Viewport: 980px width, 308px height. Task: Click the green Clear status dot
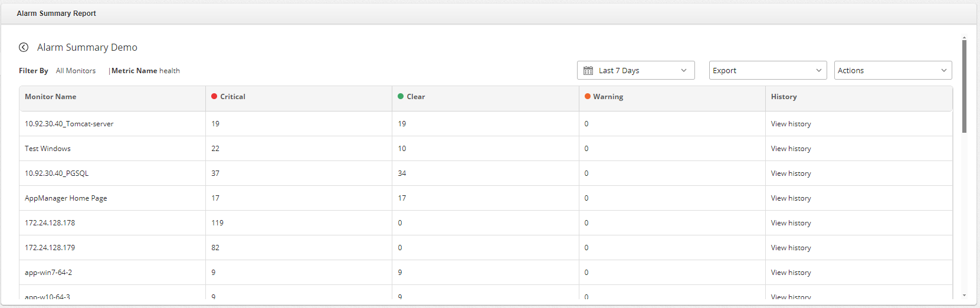(x=401, y=96)
